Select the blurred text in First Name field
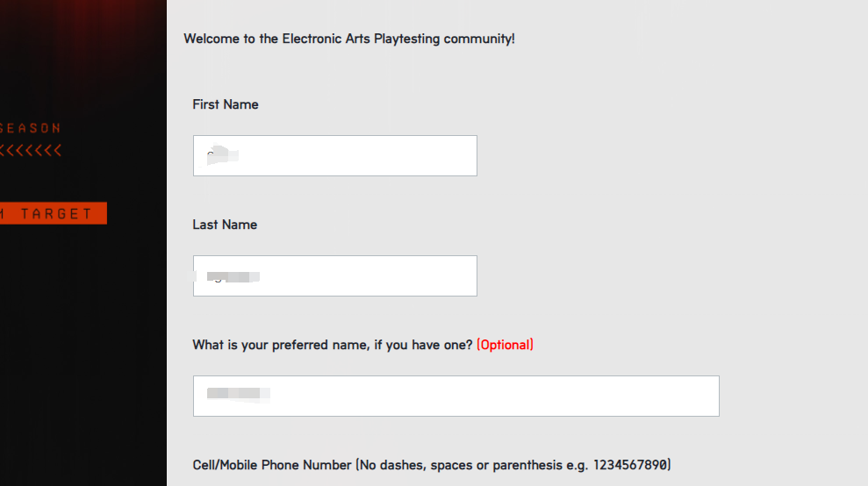The image size is (868, 486). tap(223, 155)
